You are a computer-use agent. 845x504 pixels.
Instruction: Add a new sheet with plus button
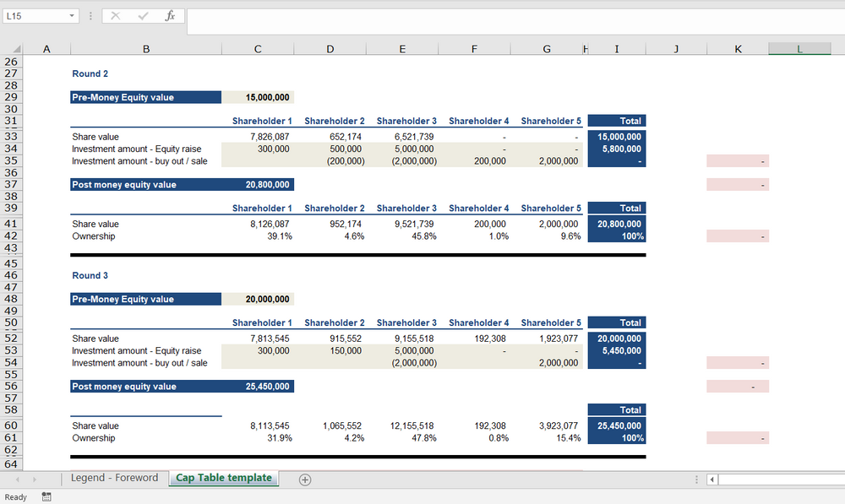[x=305, y=480]
